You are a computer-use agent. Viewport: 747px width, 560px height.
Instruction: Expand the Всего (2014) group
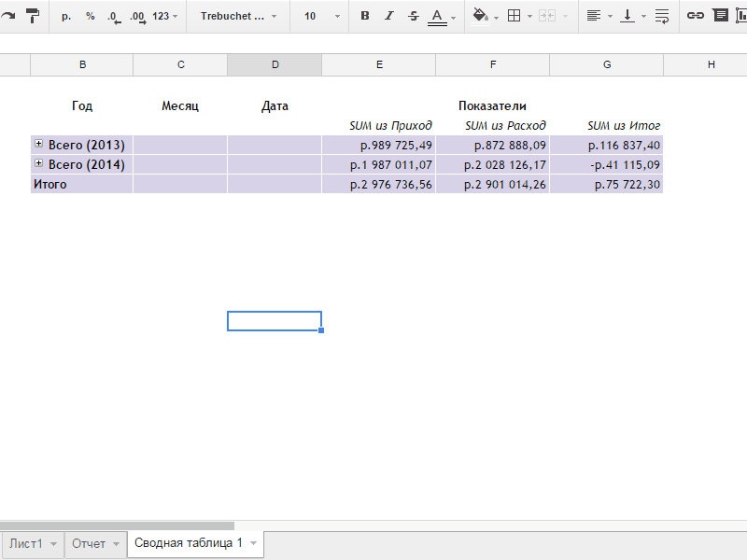[38, 162]
